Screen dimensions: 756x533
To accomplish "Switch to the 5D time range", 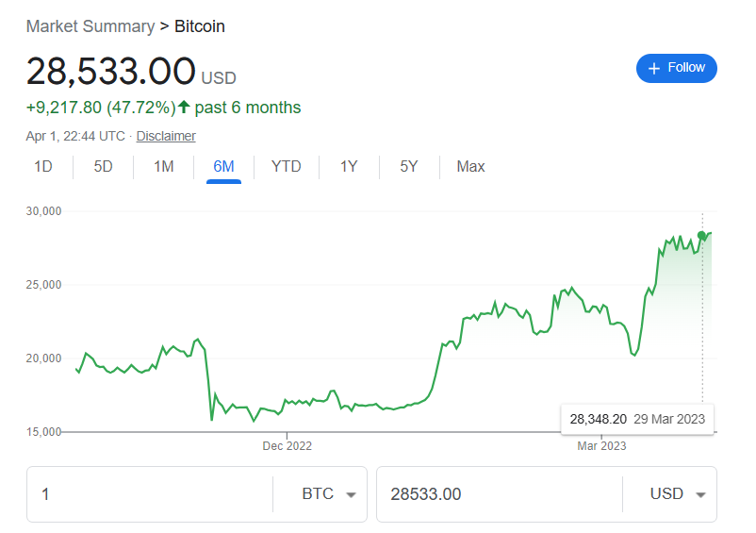I will pyautogui.click(x=103, y=167).
